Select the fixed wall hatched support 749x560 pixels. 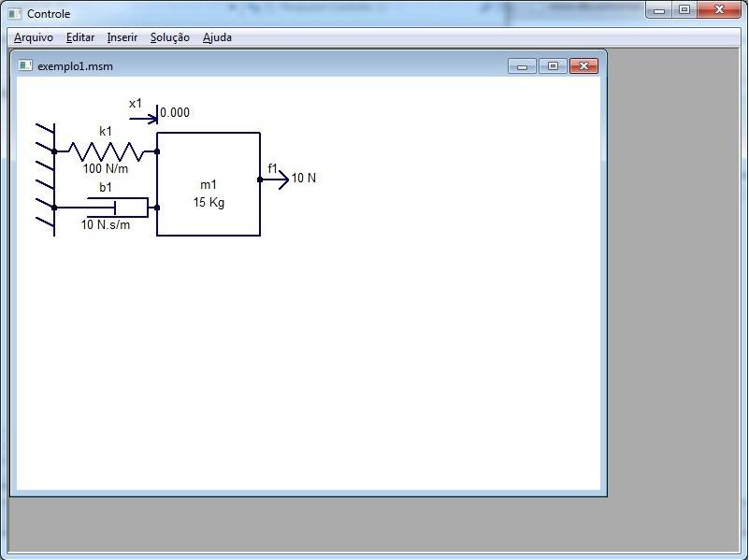click(x=46, y=179)
